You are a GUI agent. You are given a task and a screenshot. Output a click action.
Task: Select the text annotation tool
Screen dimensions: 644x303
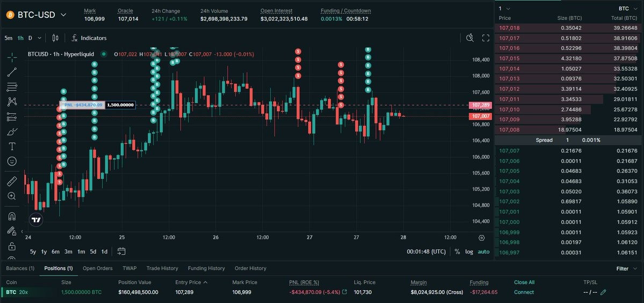12,147
